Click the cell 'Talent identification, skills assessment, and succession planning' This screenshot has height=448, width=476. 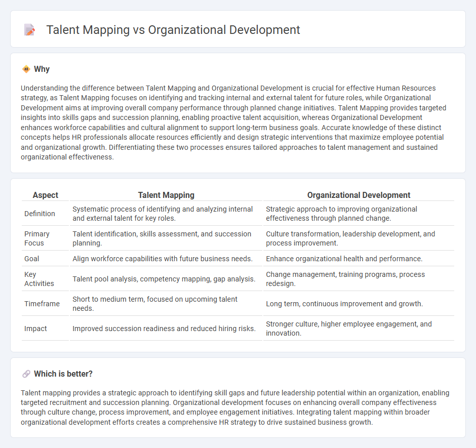pos(166,238)
